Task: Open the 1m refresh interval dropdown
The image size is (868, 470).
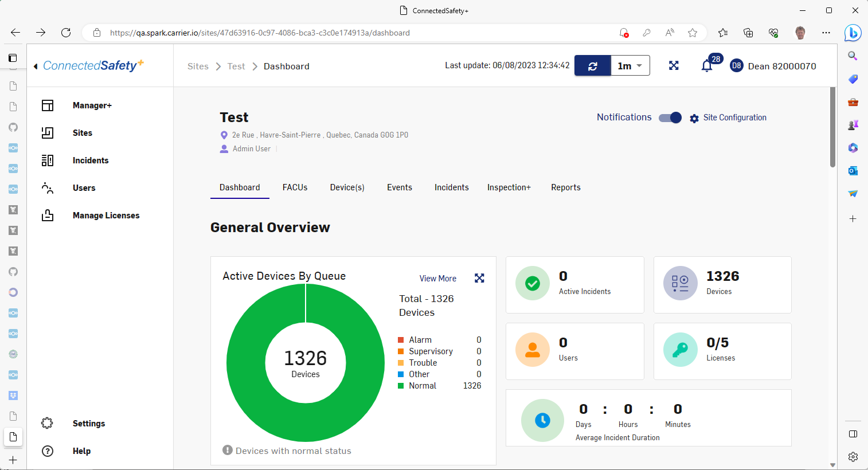Action: [x=630, y=66]
